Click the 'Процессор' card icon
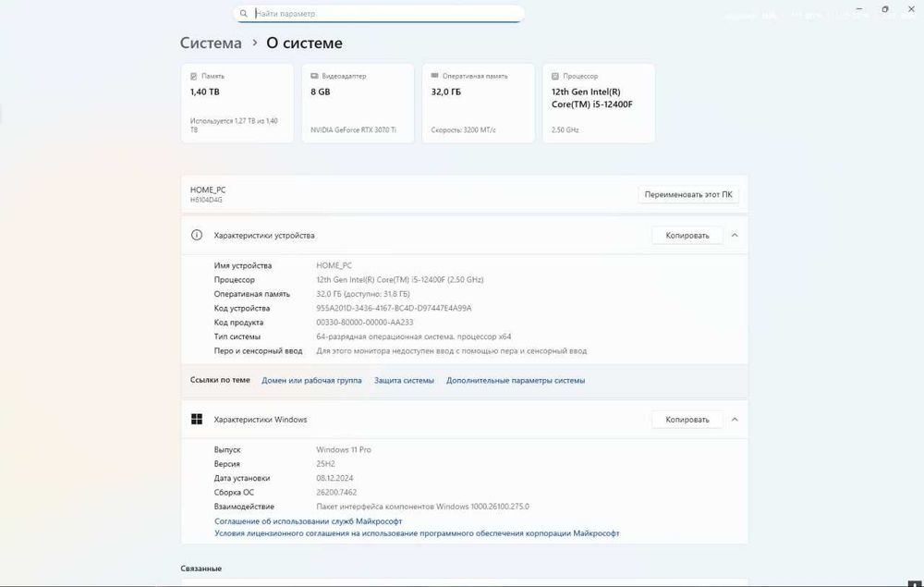The image size is (924, 587). [554, 76]
